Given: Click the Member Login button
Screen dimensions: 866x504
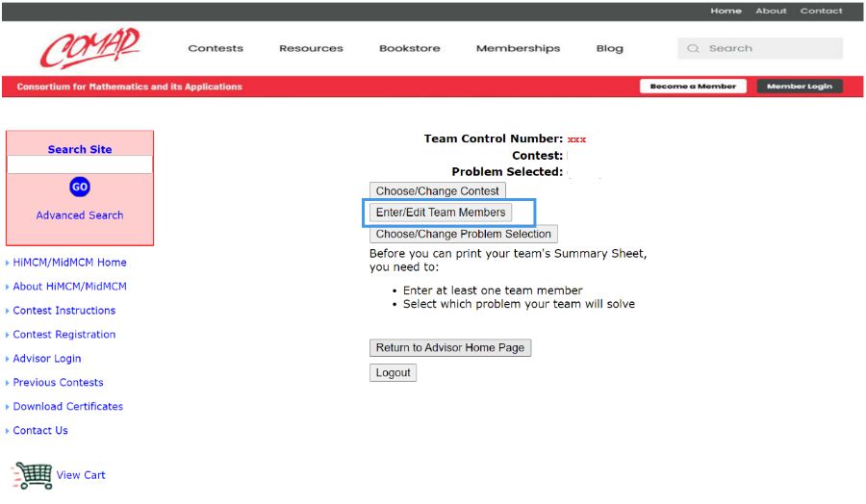Looking at the screenshot, I should point(800,87).
